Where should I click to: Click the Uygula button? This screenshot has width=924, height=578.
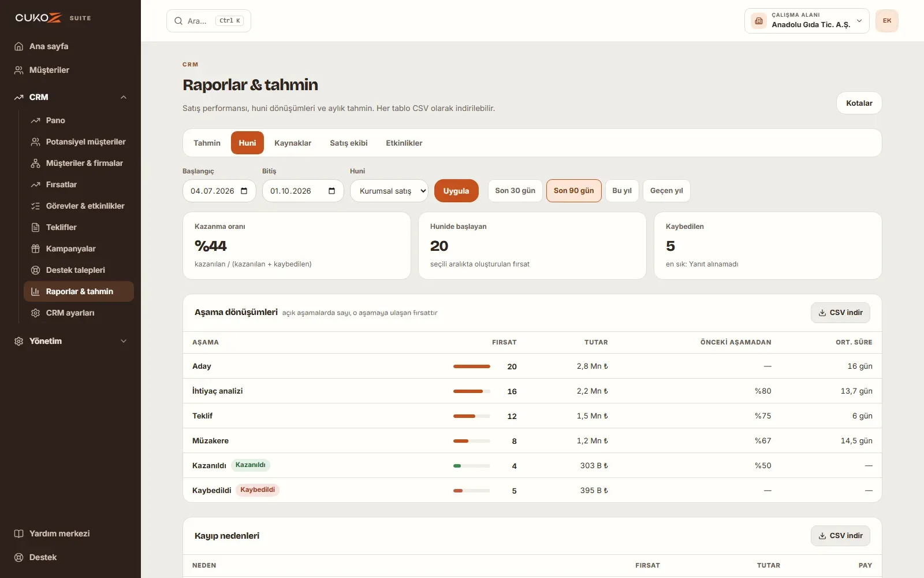456,191
